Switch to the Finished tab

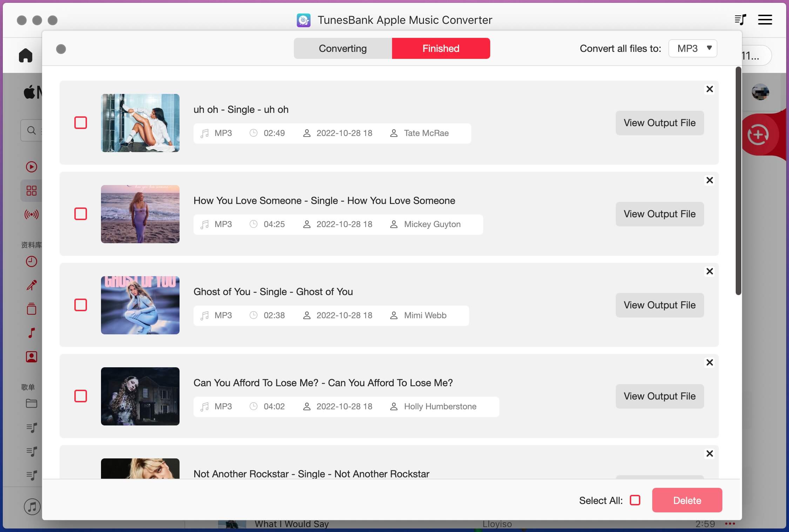click(441, 48)
